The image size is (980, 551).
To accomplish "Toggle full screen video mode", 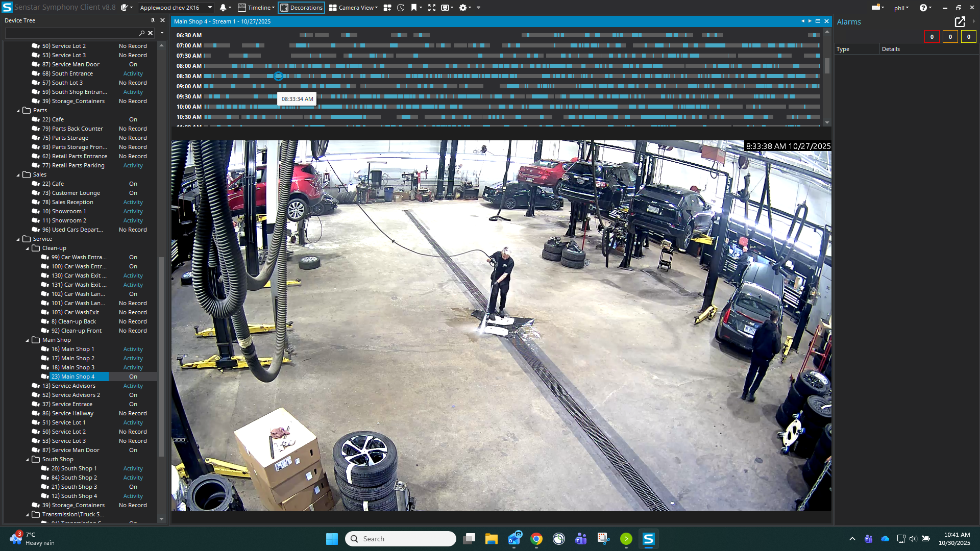I will (x=432, y=8).
